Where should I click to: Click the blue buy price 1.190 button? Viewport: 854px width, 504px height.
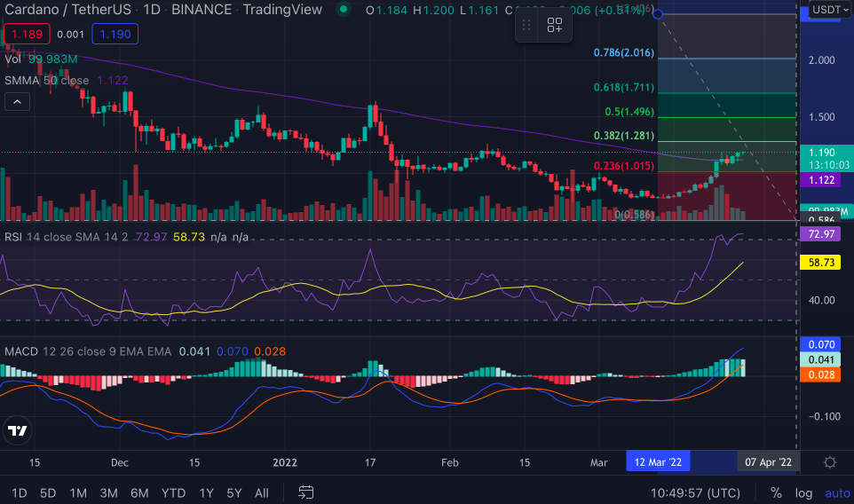pyautogui.click(x=115, y=34)
